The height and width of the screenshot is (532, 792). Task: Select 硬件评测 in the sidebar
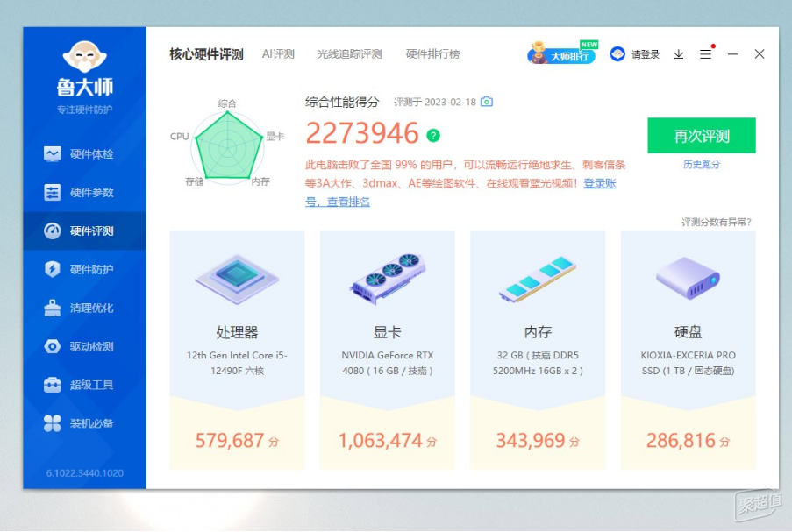click(x=84, y=231)
